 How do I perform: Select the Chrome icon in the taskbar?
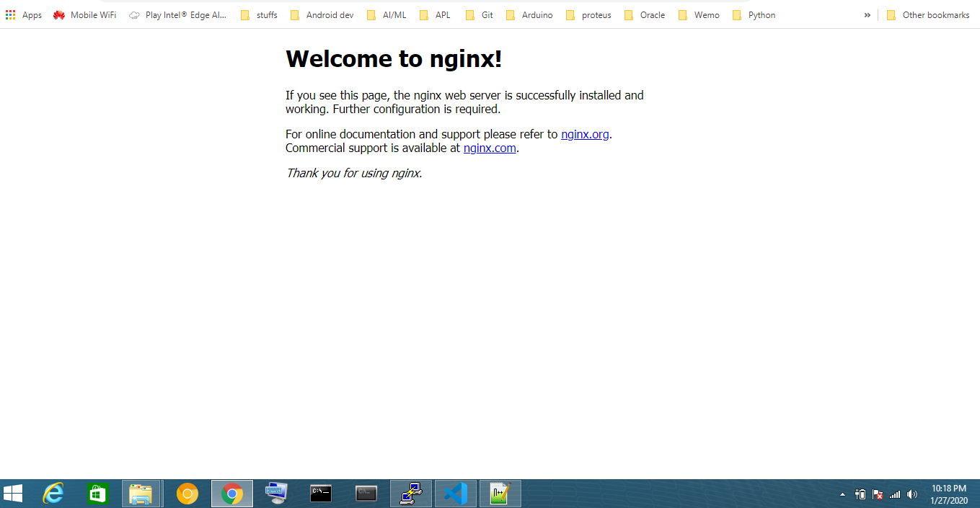[x=231, y=494]
